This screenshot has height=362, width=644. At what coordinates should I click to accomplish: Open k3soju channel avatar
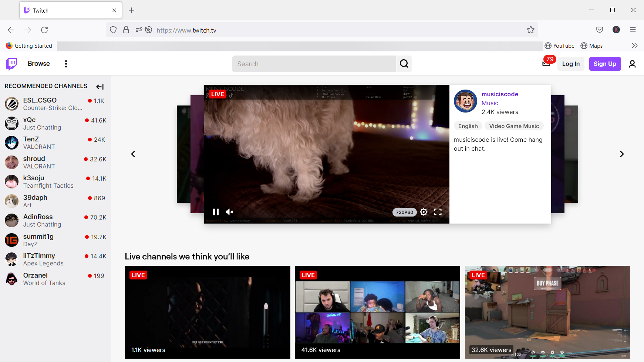11,182
